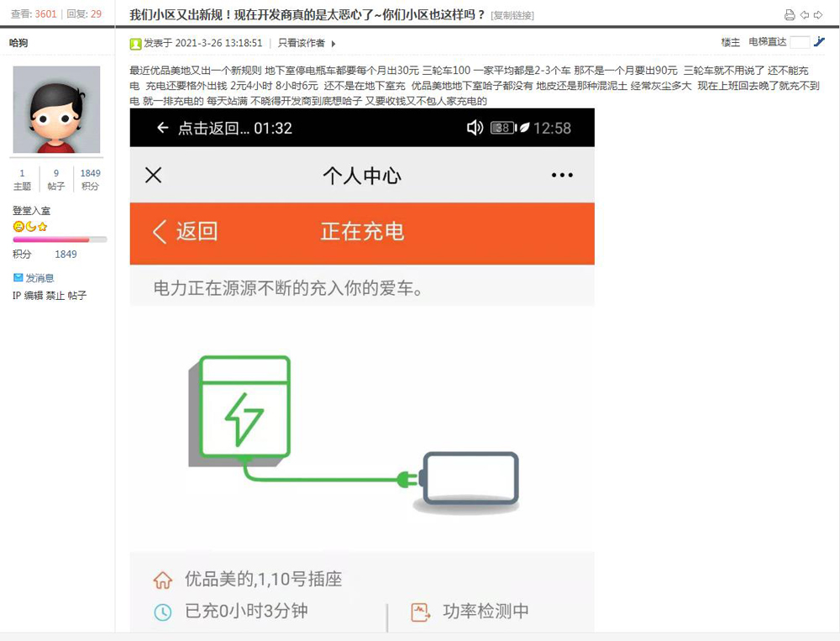Click the green poster icon beside 发表于
The image size is (840, 641).
(135, 44)
